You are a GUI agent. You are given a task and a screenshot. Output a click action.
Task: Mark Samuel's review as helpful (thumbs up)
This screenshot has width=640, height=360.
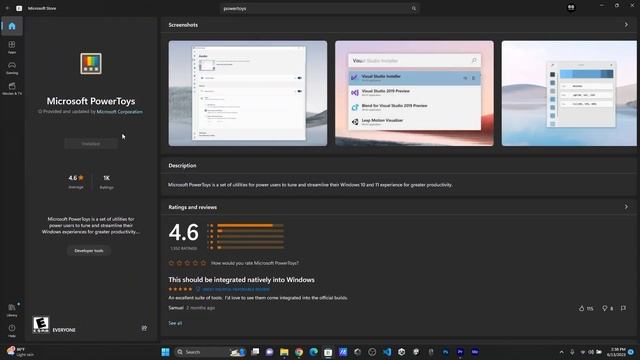point(586,308)
